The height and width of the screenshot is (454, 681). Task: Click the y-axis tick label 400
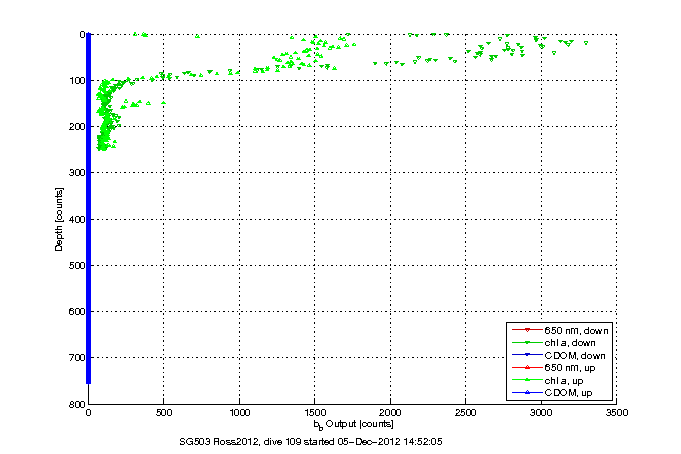click(77, 219)
